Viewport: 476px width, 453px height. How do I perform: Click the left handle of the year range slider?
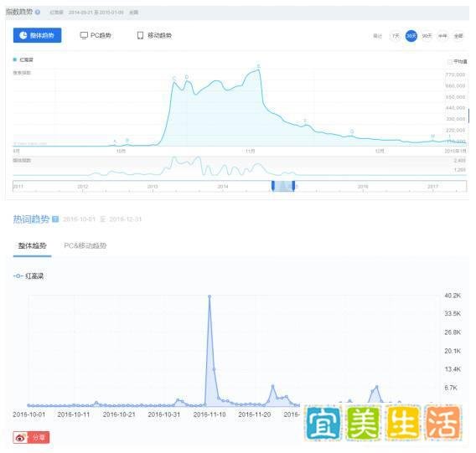pyautogui.click(x=273, y=186)
